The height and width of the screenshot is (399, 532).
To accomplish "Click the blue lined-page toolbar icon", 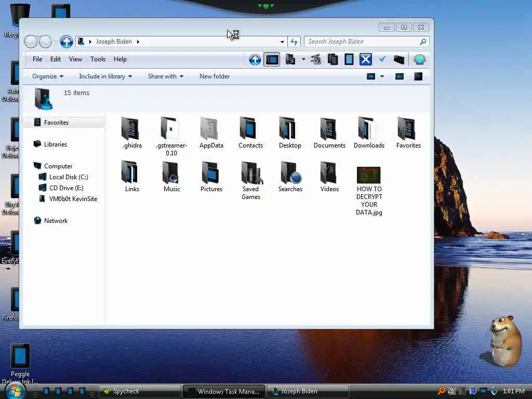I will click(x=349, y=60).
